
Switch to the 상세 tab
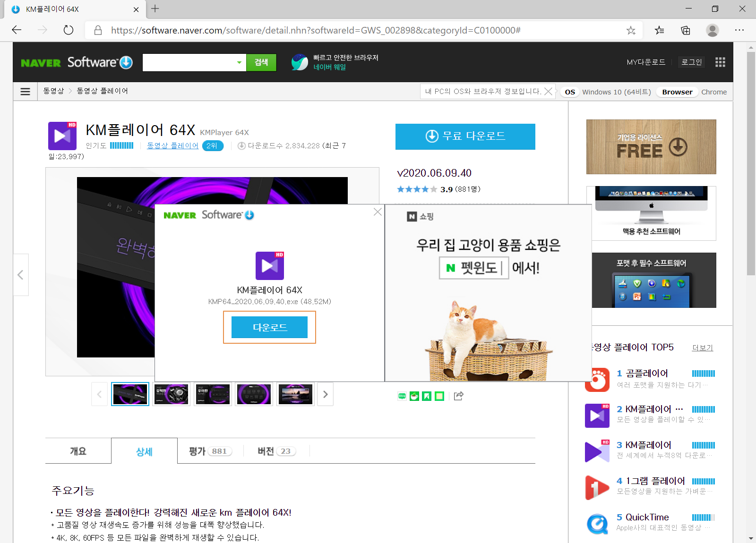pyautogui.click(x=144, y=451)
